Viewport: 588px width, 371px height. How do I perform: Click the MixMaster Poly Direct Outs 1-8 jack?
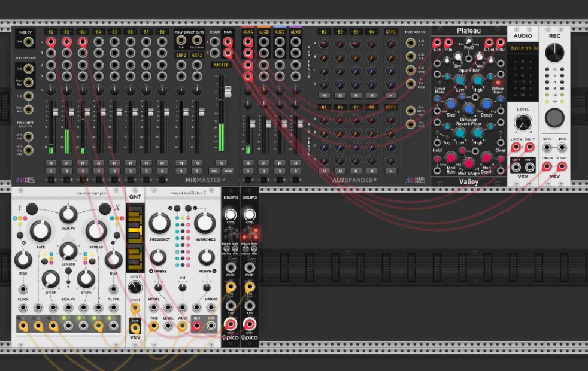click(x=181, y=42)
